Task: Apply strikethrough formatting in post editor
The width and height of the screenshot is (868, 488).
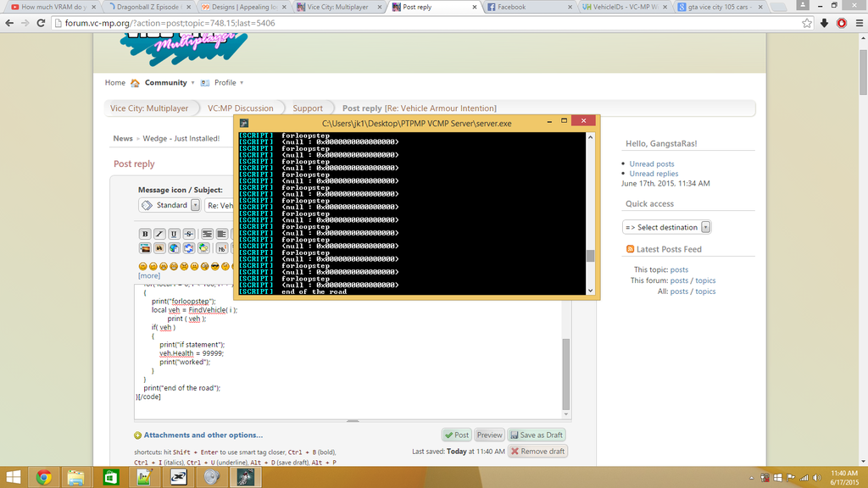Action: click(x=188, y=234)
